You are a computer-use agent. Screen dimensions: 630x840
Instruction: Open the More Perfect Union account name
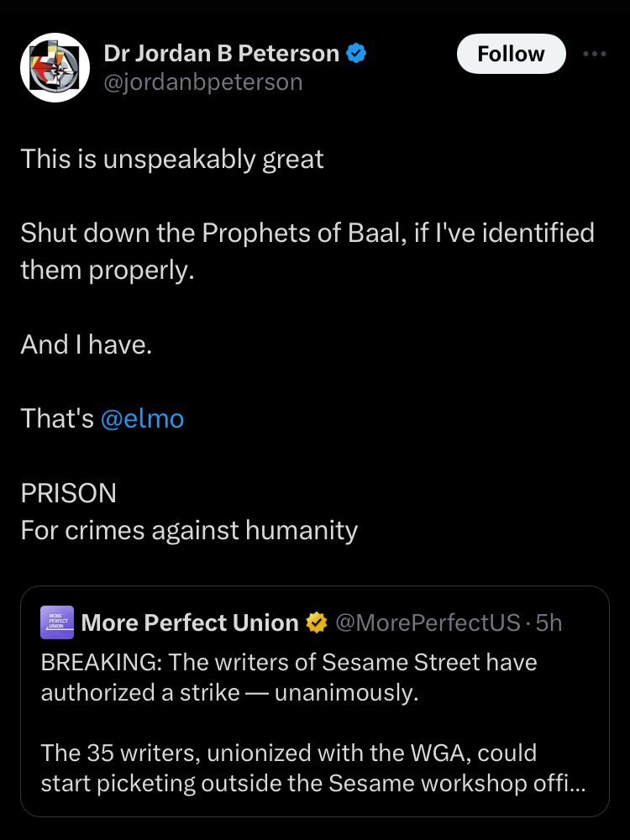coord(190,622)
